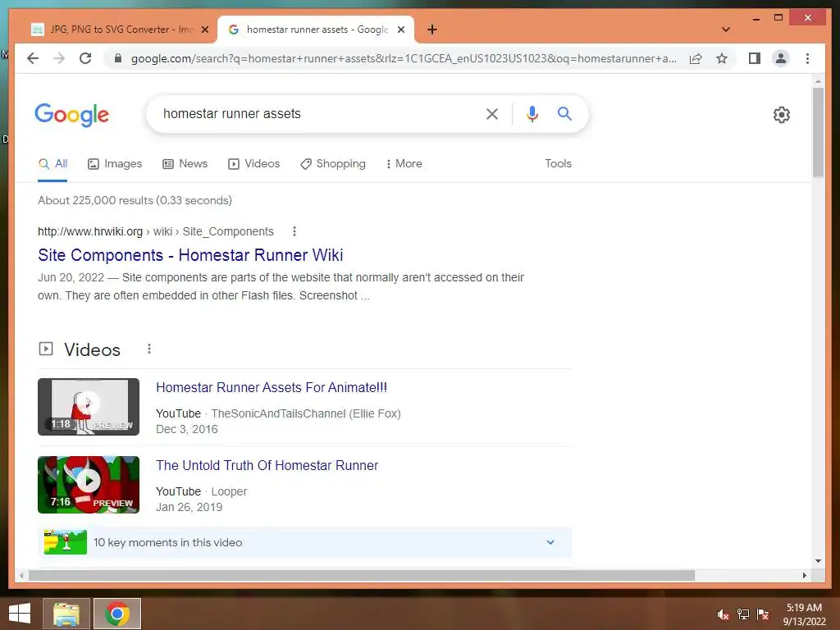
Task: Switch to Videos results
Action: click(254, 163)
